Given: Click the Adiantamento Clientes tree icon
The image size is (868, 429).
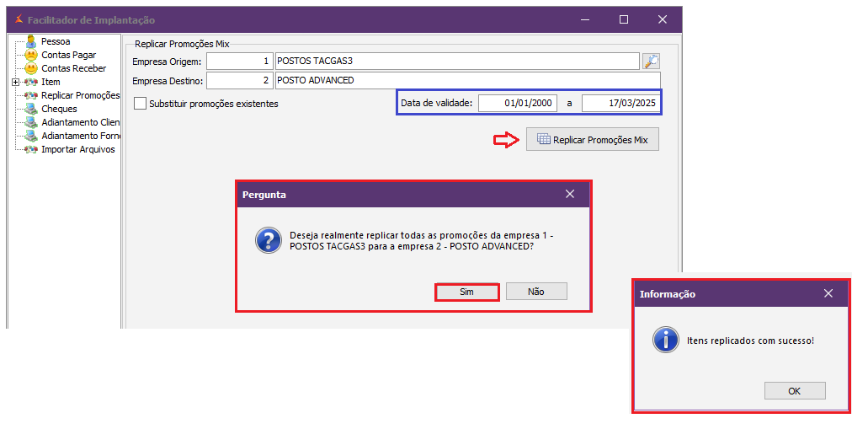Looking at the screenshot, I should click(x=31, y=122).
